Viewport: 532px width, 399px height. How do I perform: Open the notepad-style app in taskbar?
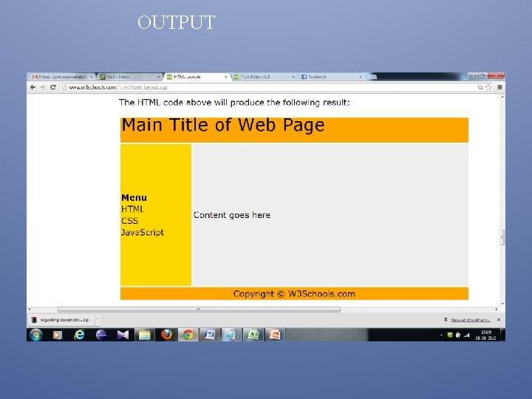tap(231, 335)
